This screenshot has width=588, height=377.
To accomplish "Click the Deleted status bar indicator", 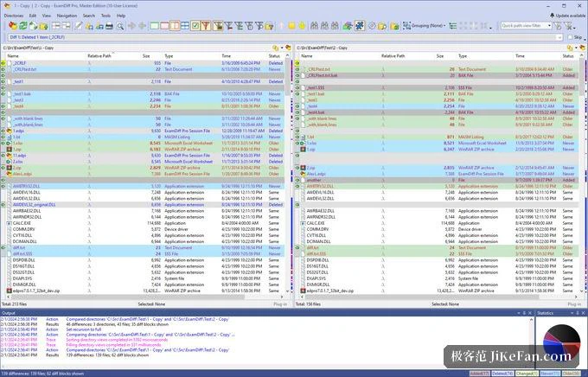I will tap(502, 374).
